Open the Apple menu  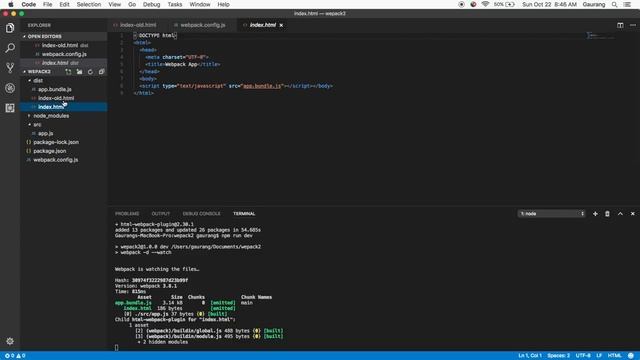[11, 4]
